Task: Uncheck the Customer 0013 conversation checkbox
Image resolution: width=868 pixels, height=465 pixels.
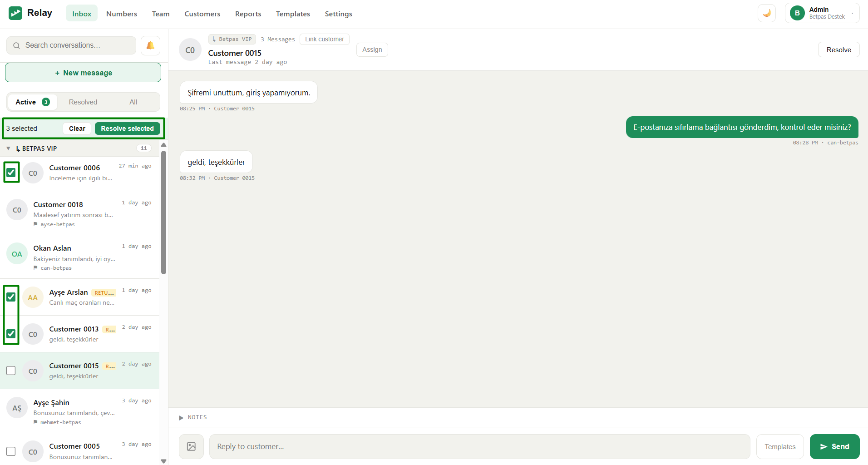Action: point(11,334)
